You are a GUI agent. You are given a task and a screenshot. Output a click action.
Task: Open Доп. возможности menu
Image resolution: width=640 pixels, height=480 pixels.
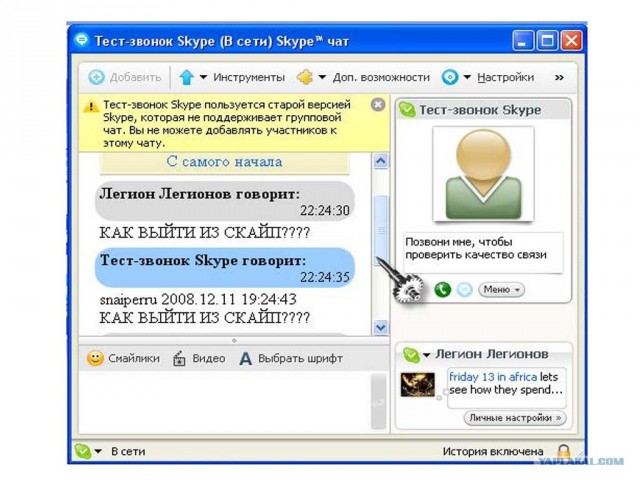tap(381, 77)
